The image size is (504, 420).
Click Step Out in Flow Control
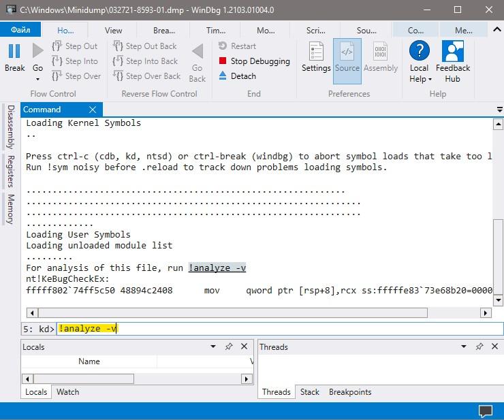pyautogui.click(x=75, y=46)
